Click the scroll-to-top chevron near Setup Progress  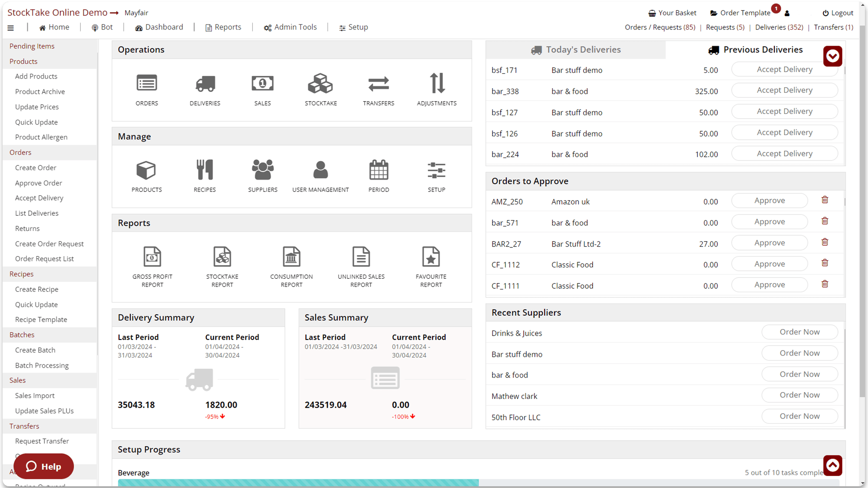click(x=832, y=465)
